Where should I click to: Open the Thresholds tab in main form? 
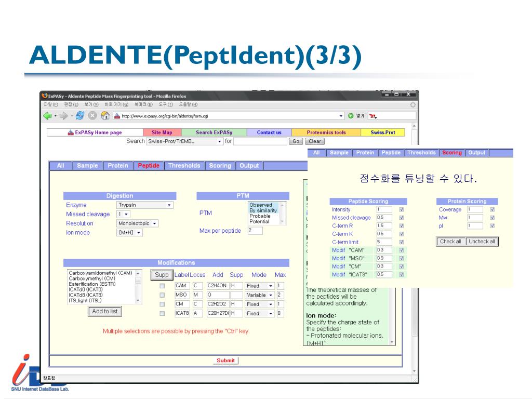(x=184, y=166)
